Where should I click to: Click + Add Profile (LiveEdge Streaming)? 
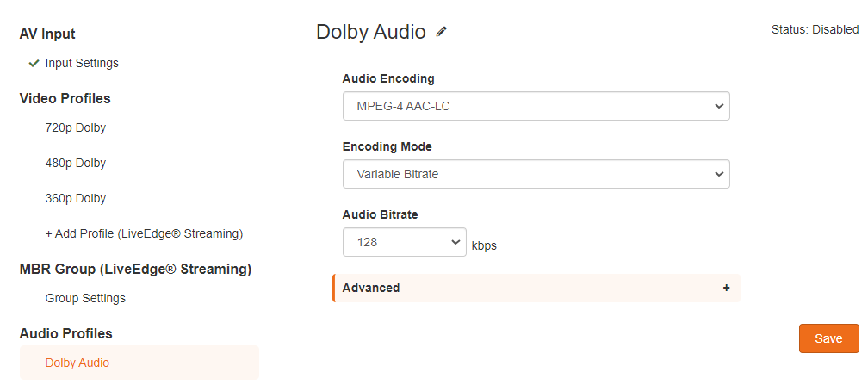[x=144, y=233]
